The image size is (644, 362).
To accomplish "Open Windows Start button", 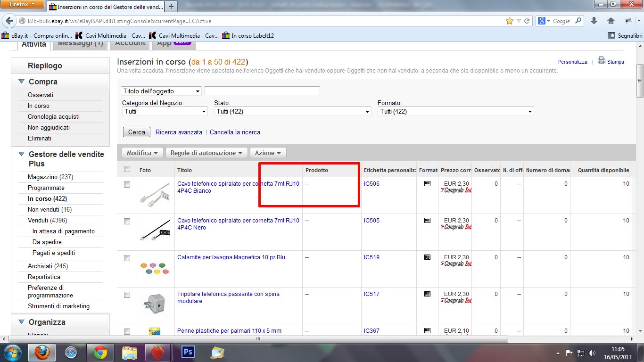I will point(12,353).
